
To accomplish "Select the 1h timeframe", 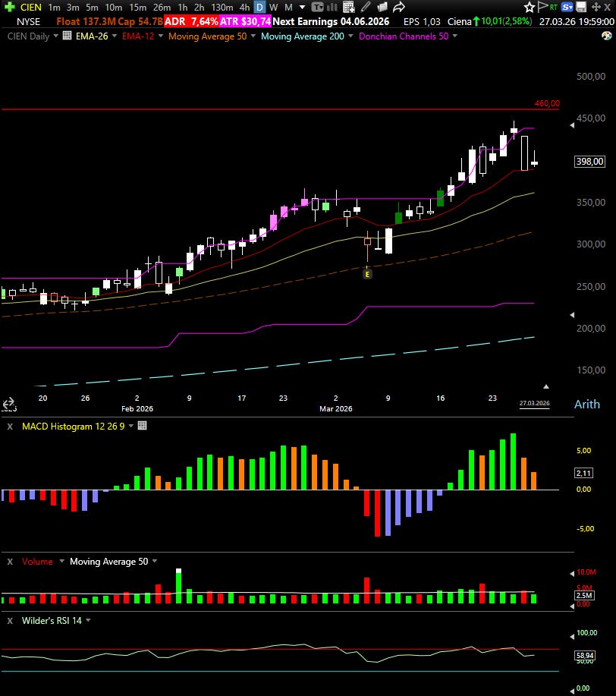I will pyautogui.click(x=182, y=7).
